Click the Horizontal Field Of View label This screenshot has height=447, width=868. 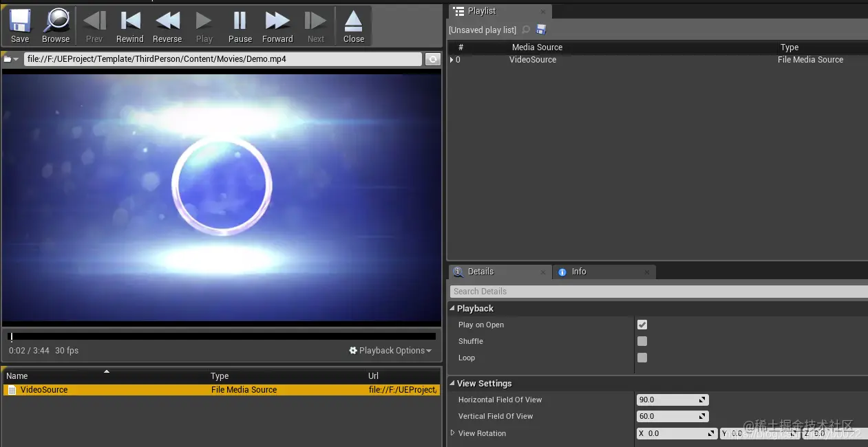click(x=500, y=400)
